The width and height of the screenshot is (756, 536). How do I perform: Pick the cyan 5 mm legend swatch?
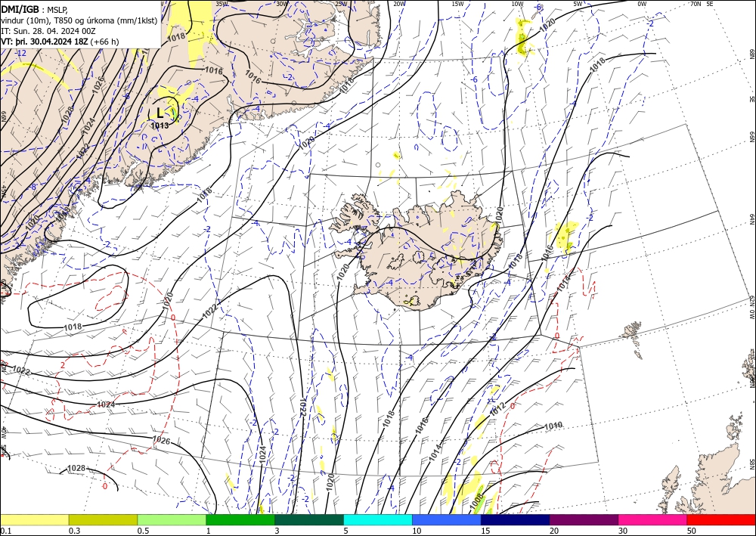pos(378,519)
